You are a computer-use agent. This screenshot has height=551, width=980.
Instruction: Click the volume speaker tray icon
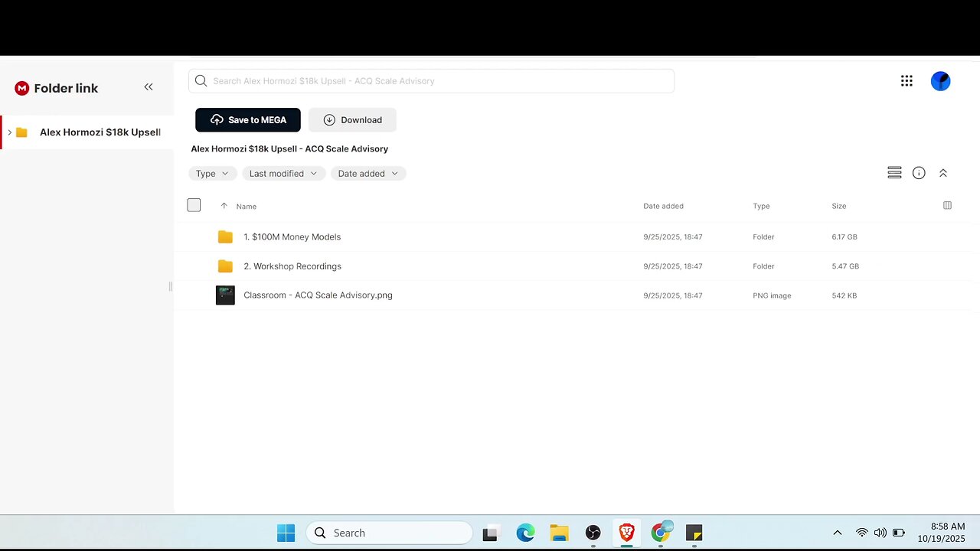coord(880,533)
